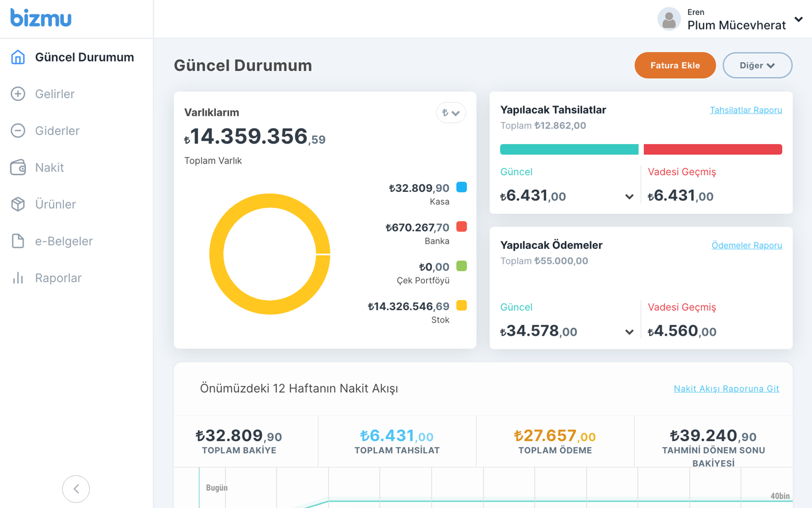Click Toplam ₺55.000,00 in Yapılacak Ödemeler
The image size is (812, 508).
click(544, 261)
